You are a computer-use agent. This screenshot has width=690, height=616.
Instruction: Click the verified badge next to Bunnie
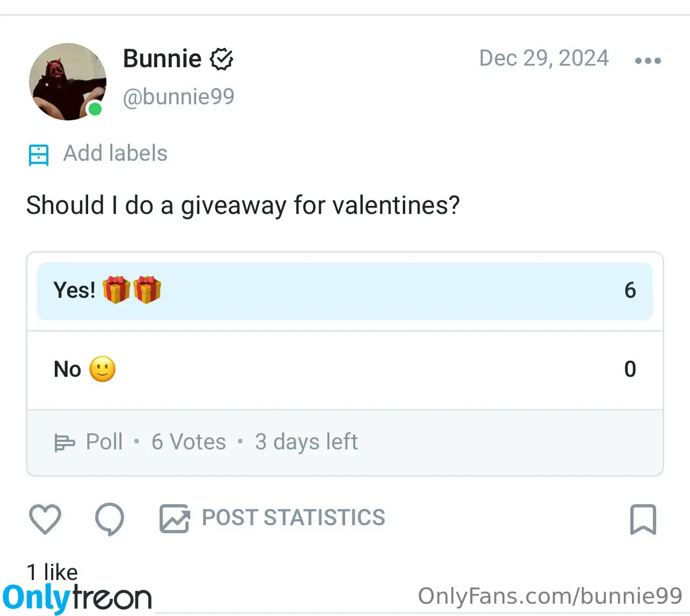(x=221, y=59)
